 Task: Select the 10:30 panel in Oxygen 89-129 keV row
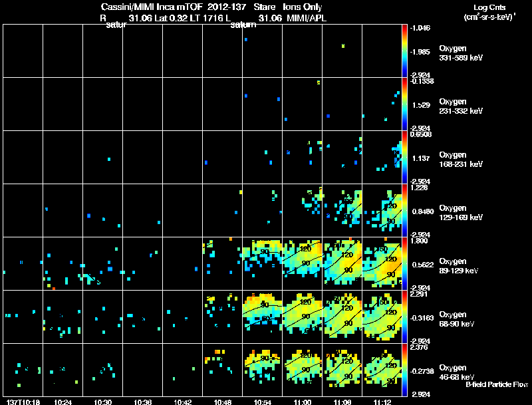(x=102, y=263)
